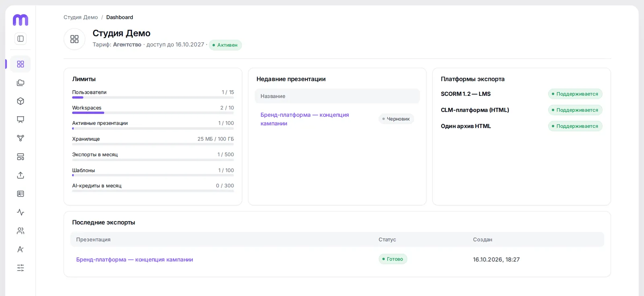Click the Создан column header

tap(483, 240)
